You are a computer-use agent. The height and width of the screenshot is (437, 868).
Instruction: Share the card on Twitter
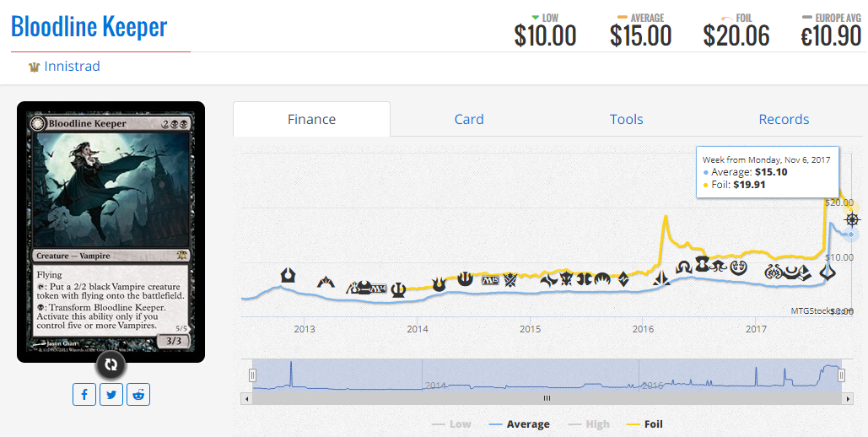[x=111, y=394]
